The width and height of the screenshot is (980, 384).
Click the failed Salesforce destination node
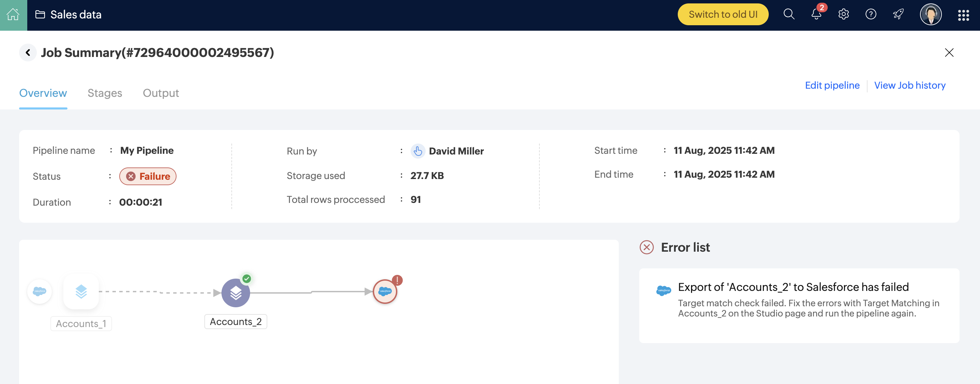[385, 292]
